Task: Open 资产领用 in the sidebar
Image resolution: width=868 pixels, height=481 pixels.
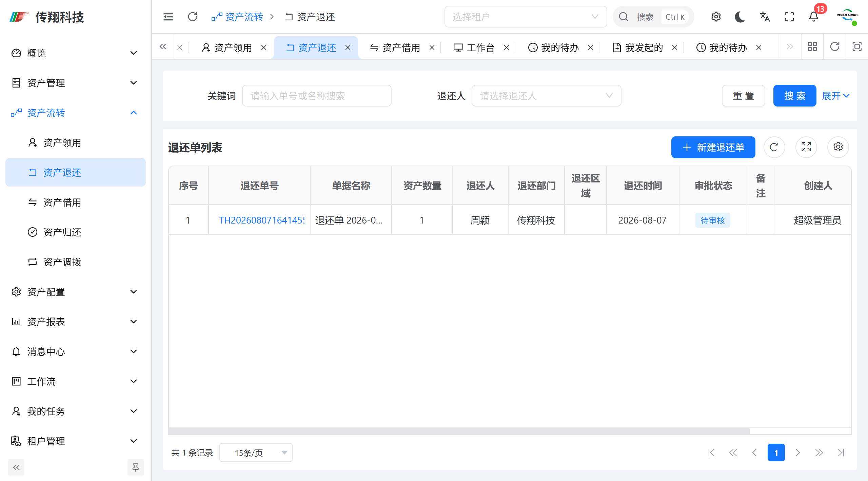Action: tap(76, 142)
